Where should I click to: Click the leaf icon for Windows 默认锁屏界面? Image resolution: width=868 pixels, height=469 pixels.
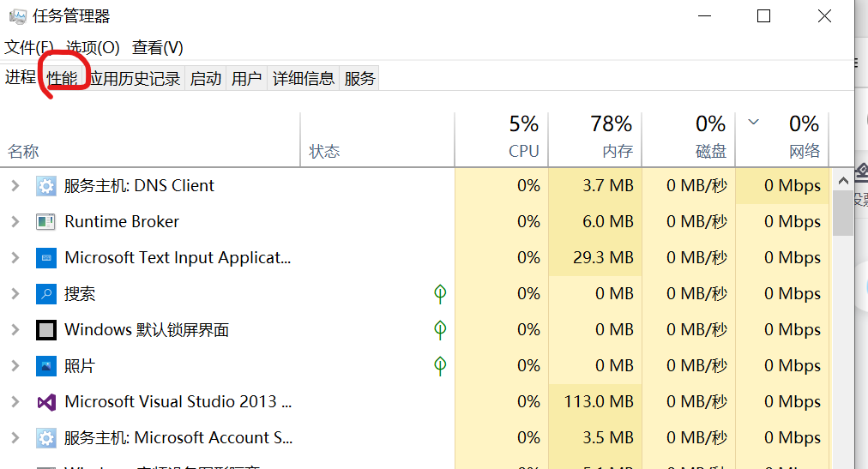click(x=440, y=329)
